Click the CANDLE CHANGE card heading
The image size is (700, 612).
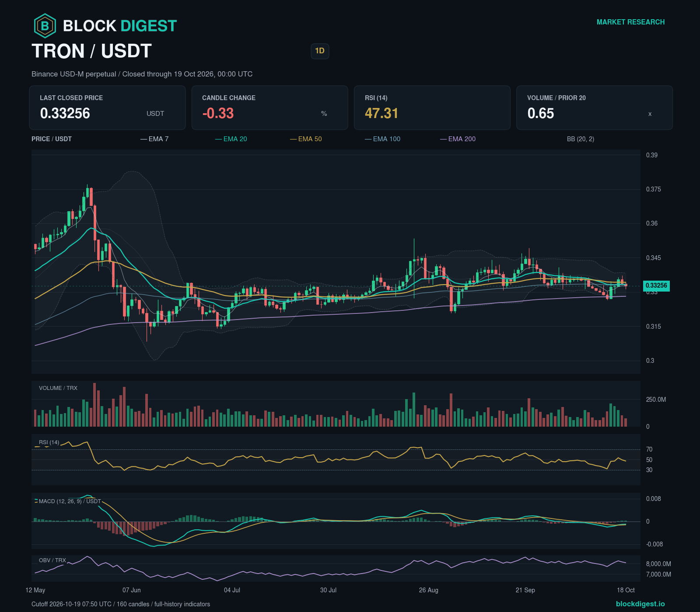pyautogui.click(x=229, y=98)
